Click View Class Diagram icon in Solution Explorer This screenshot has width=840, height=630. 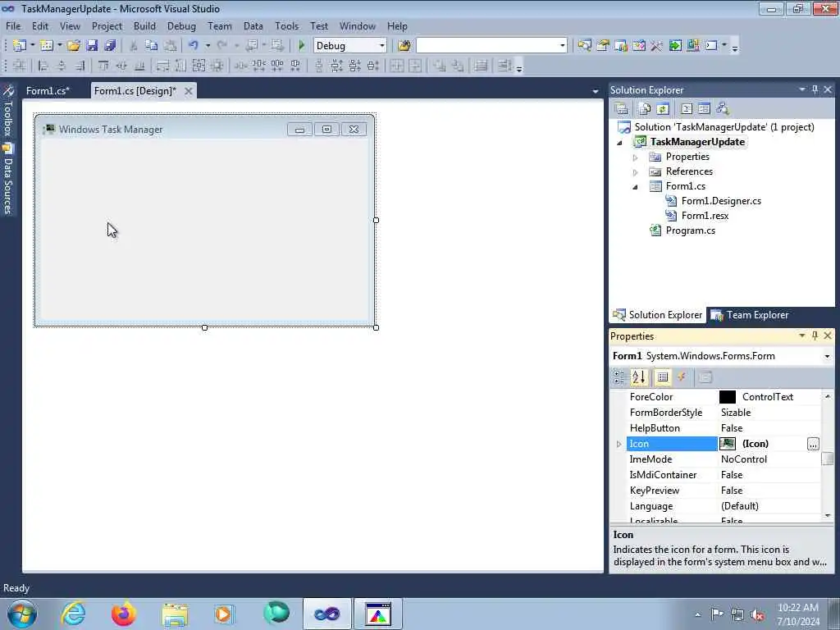click(723, 109)
